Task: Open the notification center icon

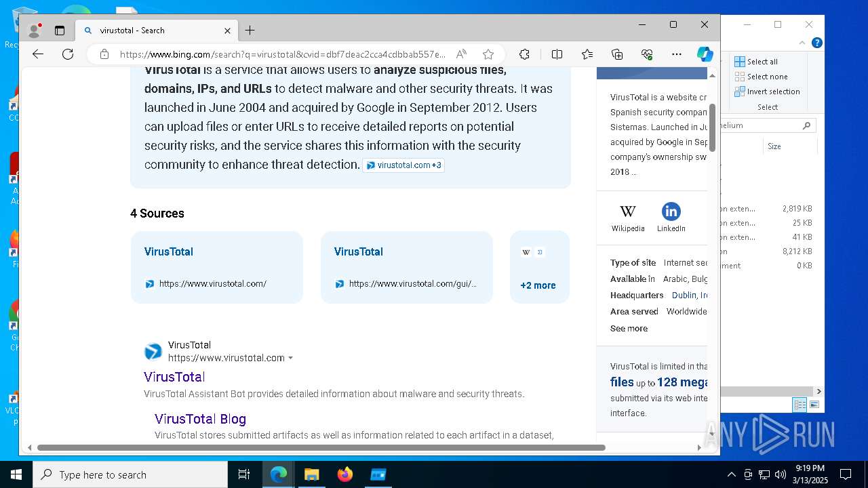Action: pos(846,474)
